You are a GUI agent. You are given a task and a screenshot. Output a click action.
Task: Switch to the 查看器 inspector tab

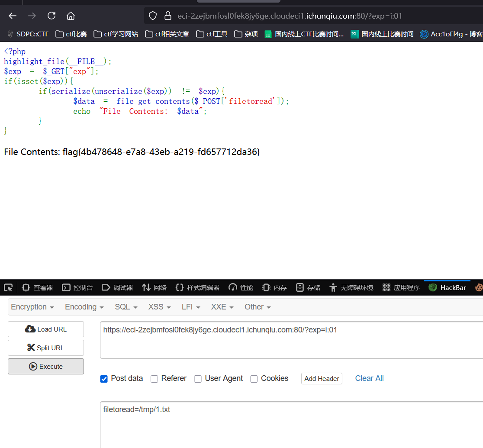(x=38, y=287)
